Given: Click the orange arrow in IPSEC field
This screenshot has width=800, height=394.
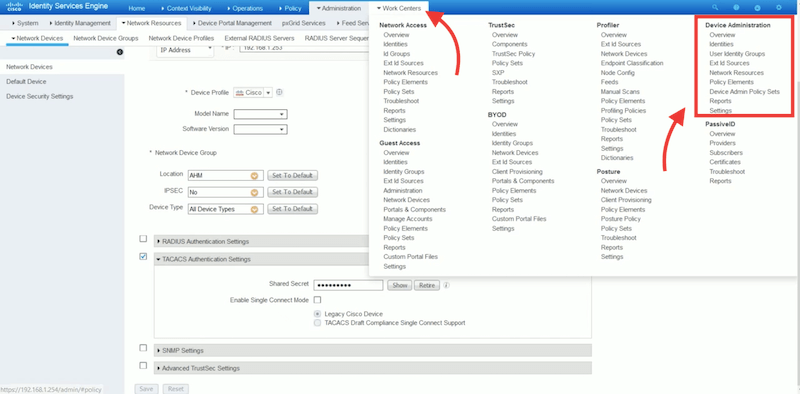Looking at the screenshot, I should pos(254,192).
